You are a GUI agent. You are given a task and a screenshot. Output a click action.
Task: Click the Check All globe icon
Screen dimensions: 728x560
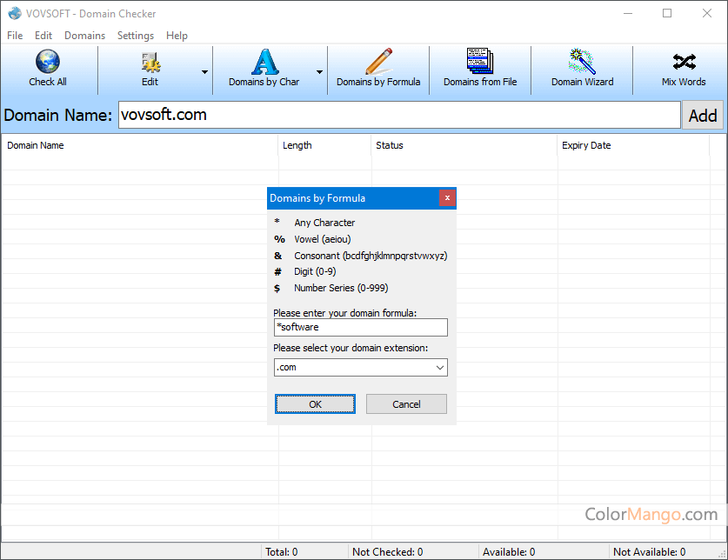(47, 63)
